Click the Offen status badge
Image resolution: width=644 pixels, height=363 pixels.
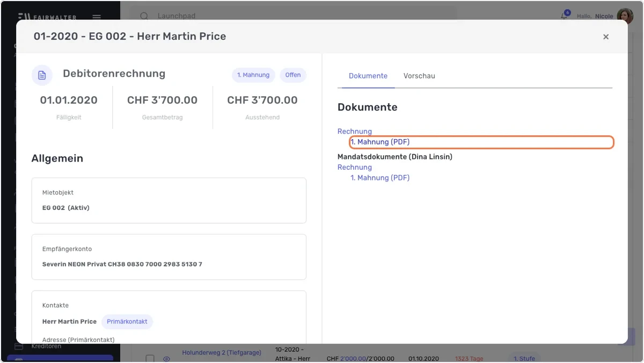(x=293, y=75)
